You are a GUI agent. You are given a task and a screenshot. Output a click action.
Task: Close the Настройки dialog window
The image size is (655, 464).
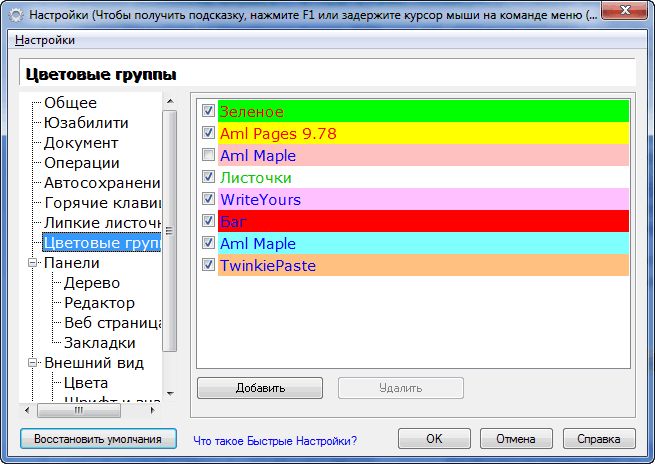(625, 10)
